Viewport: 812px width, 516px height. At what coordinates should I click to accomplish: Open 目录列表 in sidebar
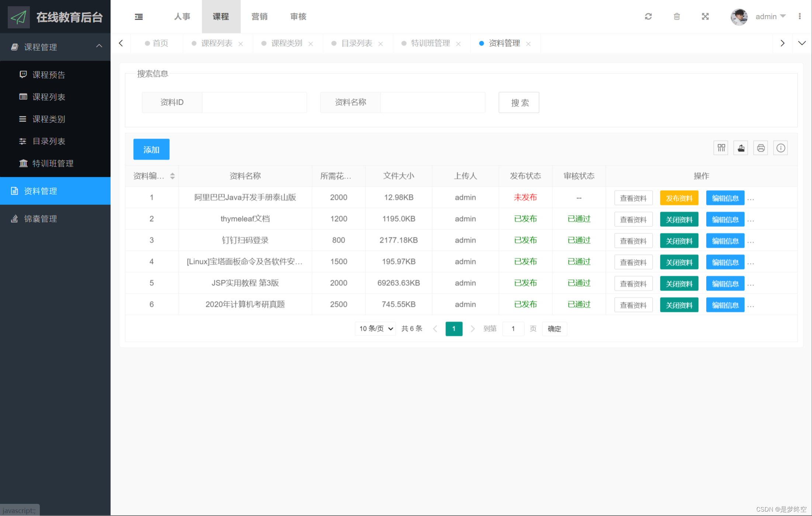(x=55, y=141)
